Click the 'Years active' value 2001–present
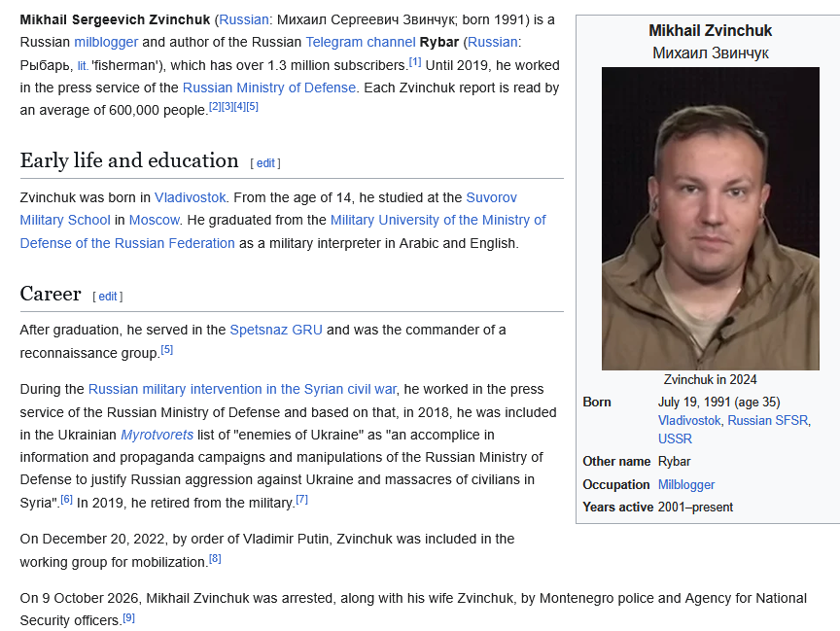 coord(695,508)
